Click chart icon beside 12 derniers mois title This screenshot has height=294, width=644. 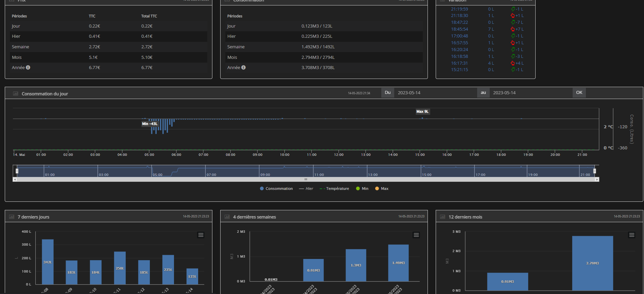pyautogui.click(x=442, y=217)
